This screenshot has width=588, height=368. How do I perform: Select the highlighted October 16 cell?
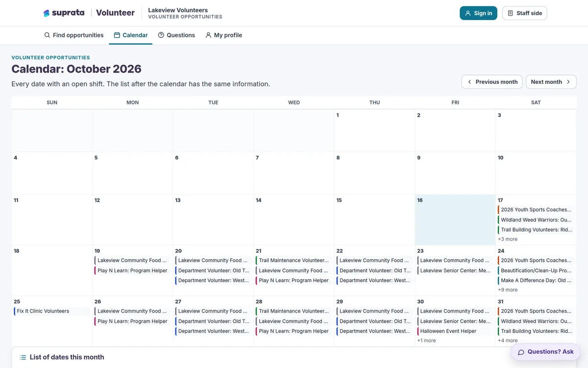click(x=455, y=220)
